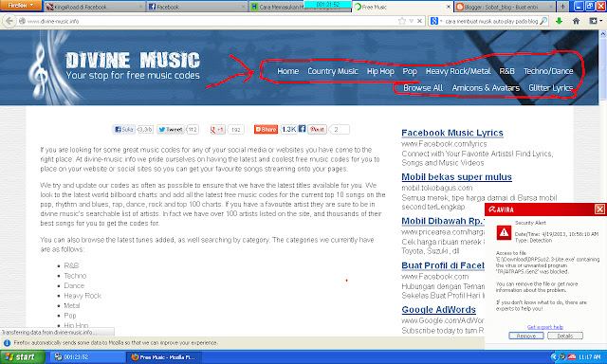607x364 pixels.
Task: Expand hidden system tray icons arrow
Action: click(x=554, y=357)
